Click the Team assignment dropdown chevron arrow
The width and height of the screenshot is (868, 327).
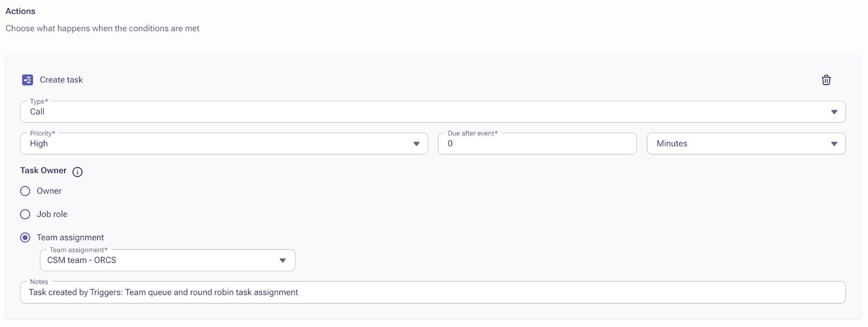(282, 260)
